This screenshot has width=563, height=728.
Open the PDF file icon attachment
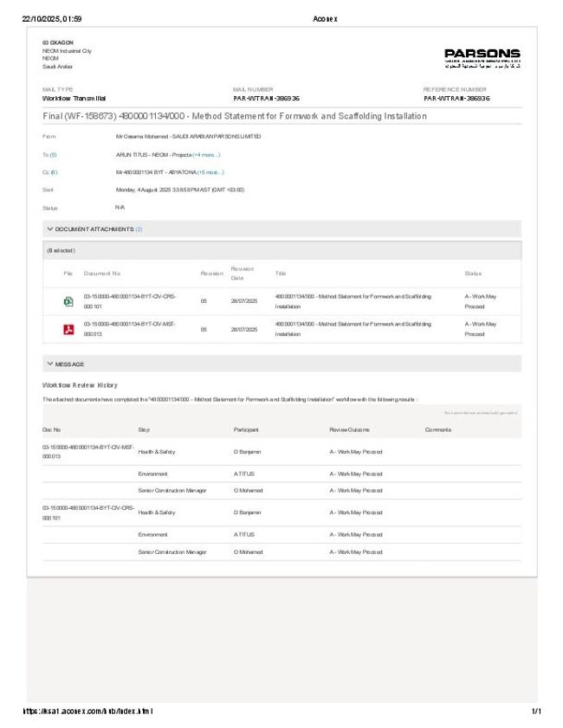tap(68, 329)
